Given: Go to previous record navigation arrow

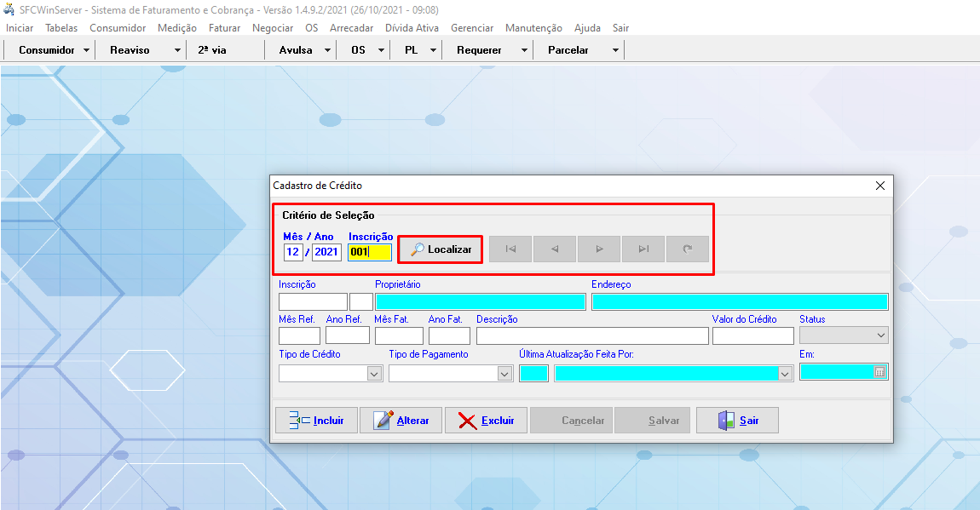Looking at the screenshot, I should [555, 249].
